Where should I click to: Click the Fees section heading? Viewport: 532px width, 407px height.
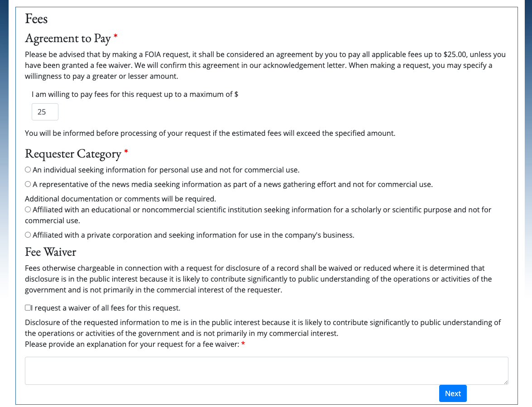(36, 19)
